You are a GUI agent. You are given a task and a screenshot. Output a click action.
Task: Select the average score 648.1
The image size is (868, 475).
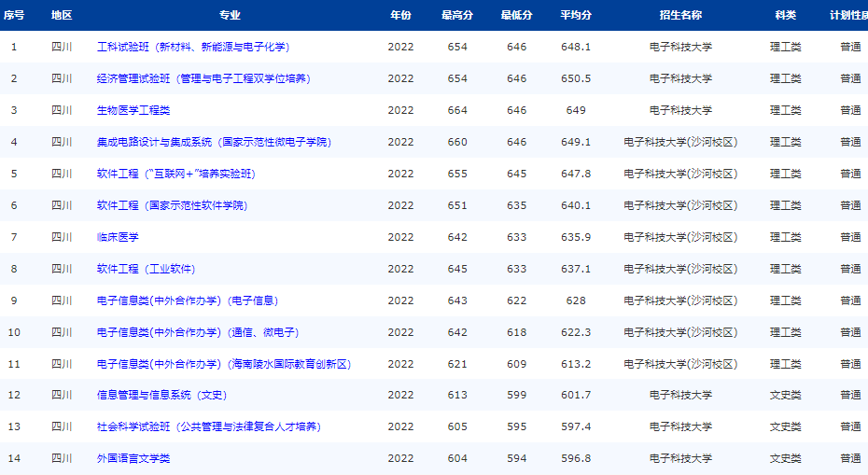click(576, 47)
